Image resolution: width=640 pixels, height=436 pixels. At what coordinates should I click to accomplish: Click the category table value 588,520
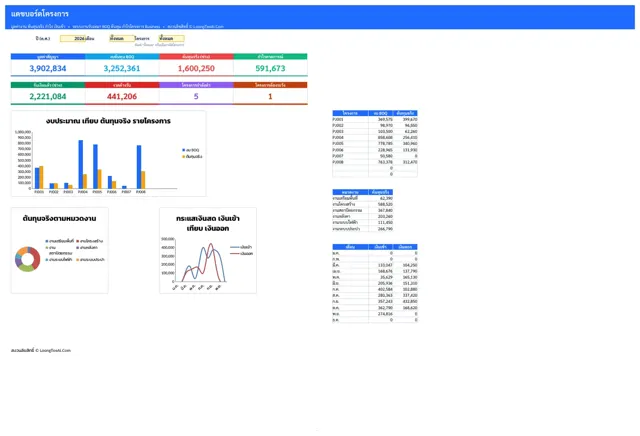coord(385,204)
